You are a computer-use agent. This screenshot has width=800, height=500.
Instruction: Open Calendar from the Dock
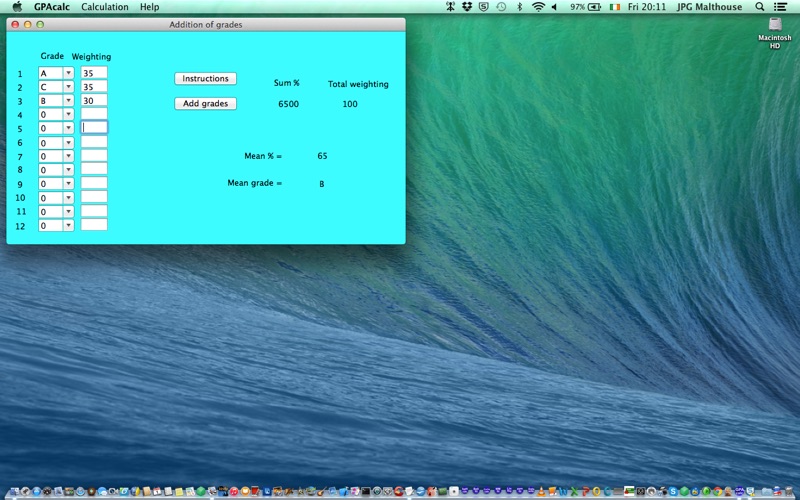pyautogui.click(x=157, y=491)
